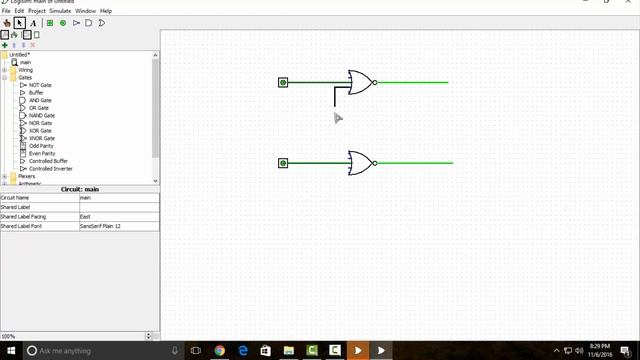Expand the Plexers folder

[4, 176]
